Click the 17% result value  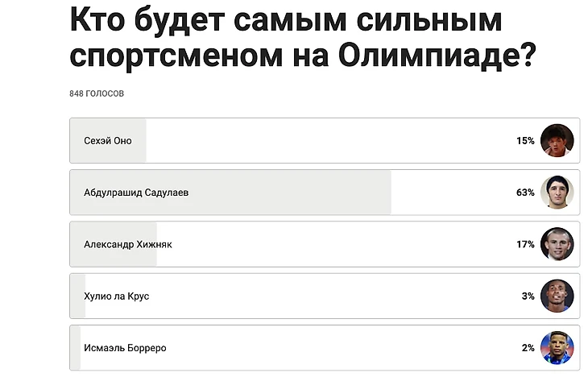pyautogui.click(x=525, y=244)
